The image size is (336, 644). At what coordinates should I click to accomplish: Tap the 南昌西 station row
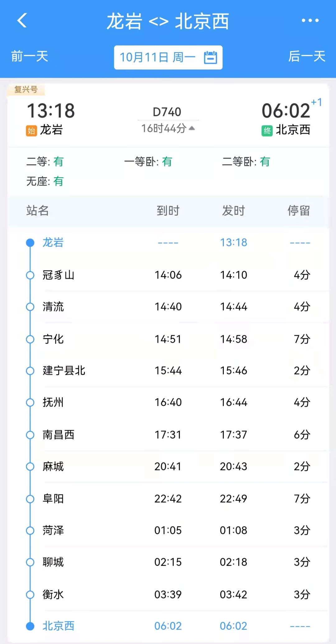(168, 435)
